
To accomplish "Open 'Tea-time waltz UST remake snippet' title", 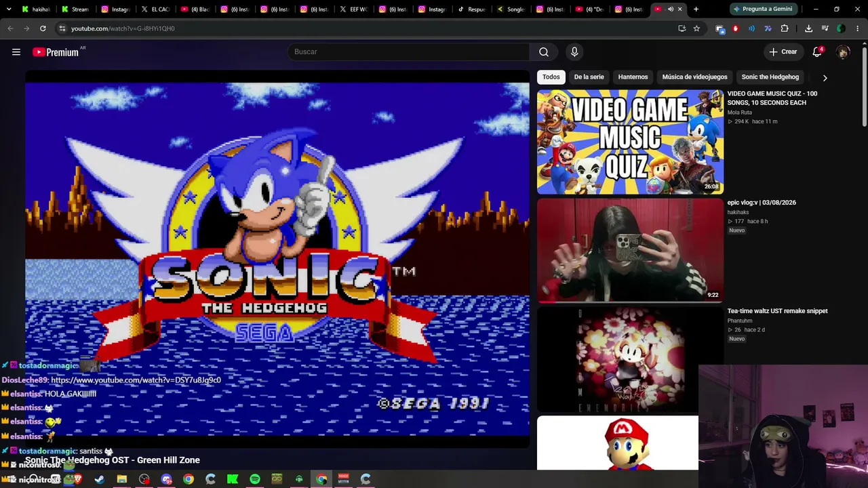I will coord(778,311).
